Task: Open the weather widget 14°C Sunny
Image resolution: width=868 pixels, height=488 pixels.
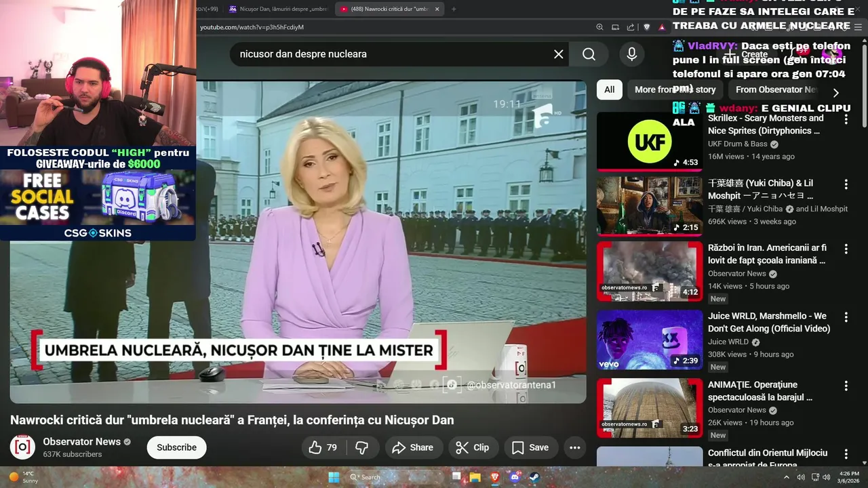Action: pyautogui.click(x=22, y=477)
